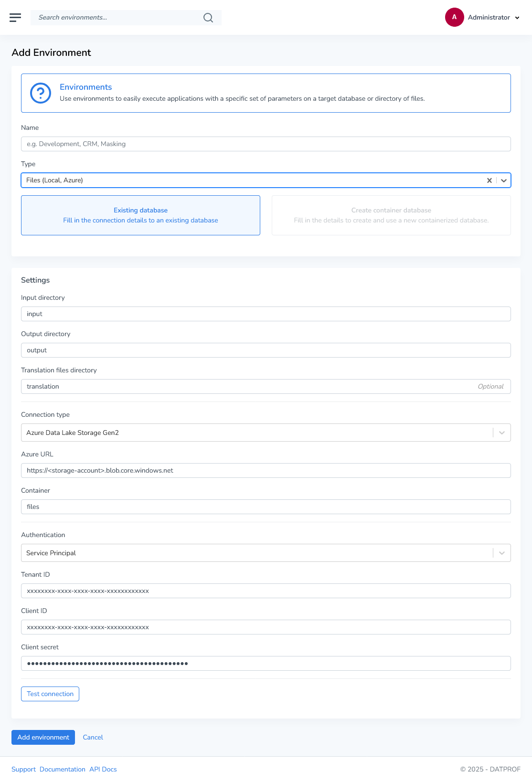This screenshot has width=532, height=782.
Task: Click the Add environment button
Action: click(43, 738)
